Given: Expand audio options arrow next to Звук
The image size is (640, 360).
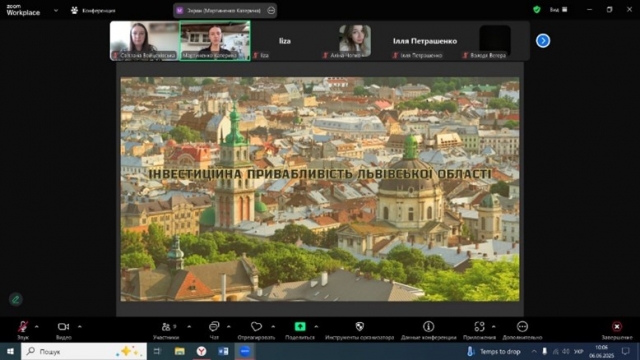Looking at the screenshot, I should [x=37, y=327].
